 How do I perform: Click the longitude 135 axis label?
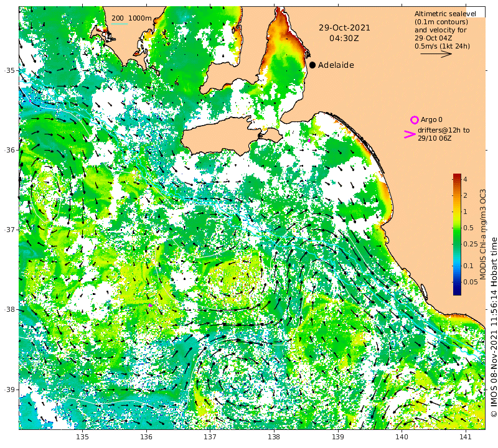click(82, 437)
